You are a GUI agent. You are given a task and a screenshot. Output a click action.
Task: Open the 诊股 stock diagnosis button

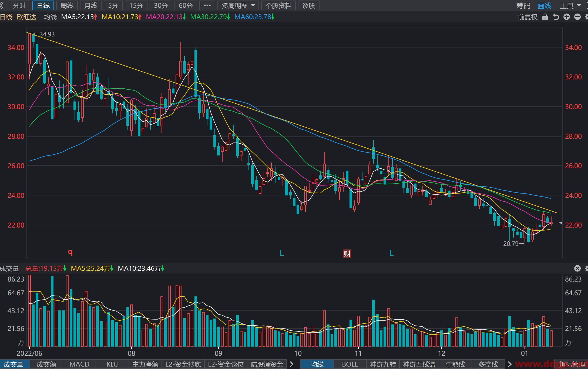(x=309, y=5)
